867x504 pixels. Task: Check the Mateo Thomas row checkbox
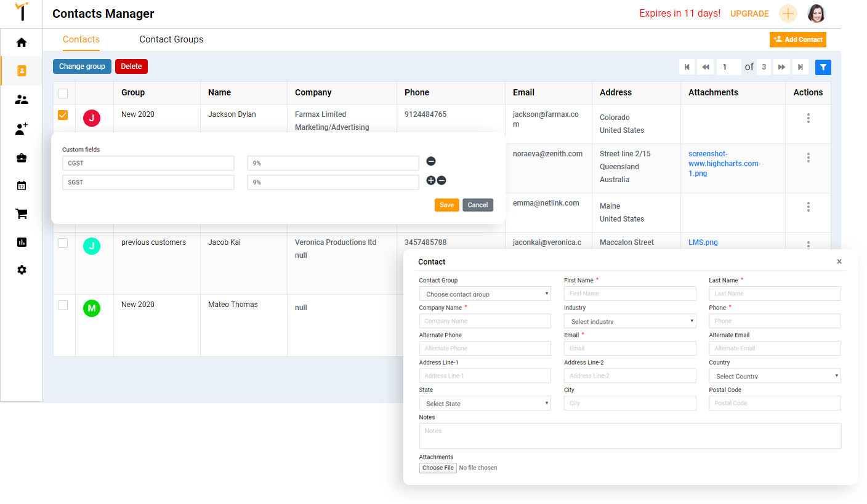coord(63,305)
